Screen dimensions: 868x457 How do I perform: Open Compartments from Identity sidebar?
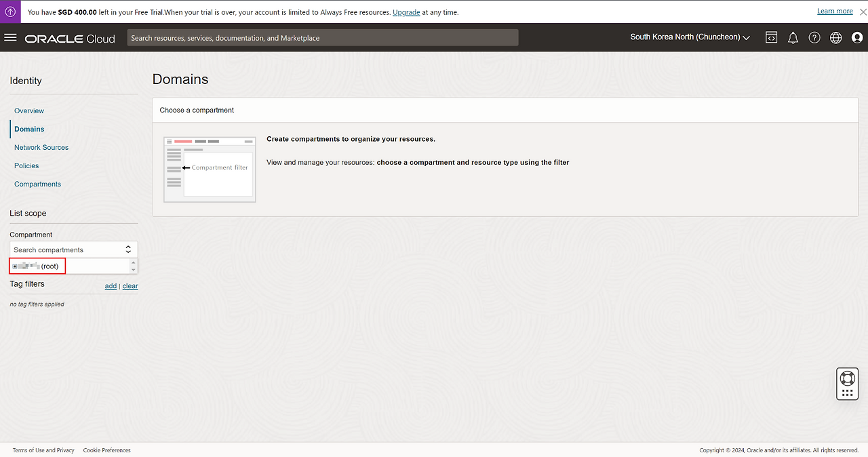coord(37,184)
